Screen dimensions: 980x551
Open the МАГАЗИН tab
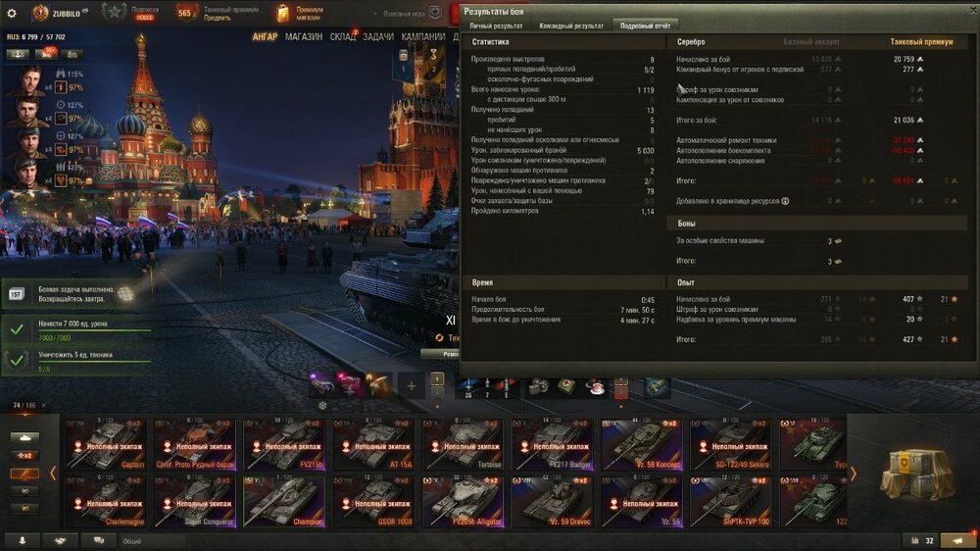(304, 37)
